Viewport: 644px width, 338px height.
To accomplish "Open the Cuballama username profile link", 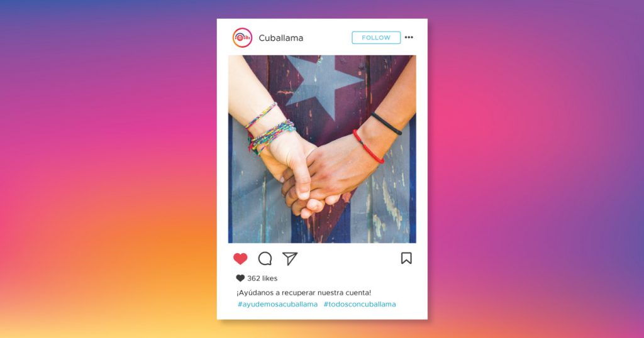I will click(x=281, y=38).
